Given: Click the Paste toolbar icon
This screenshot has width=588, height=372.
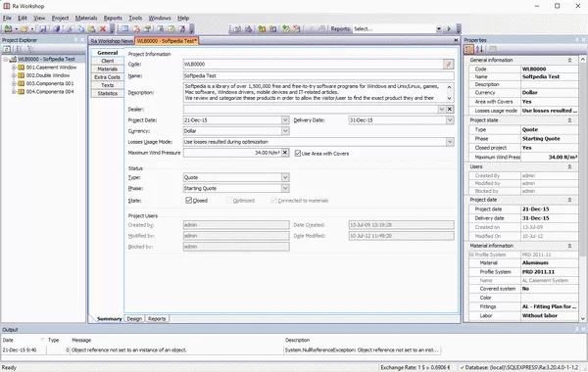Looking at the screenshot, I should tap(91, 28).
